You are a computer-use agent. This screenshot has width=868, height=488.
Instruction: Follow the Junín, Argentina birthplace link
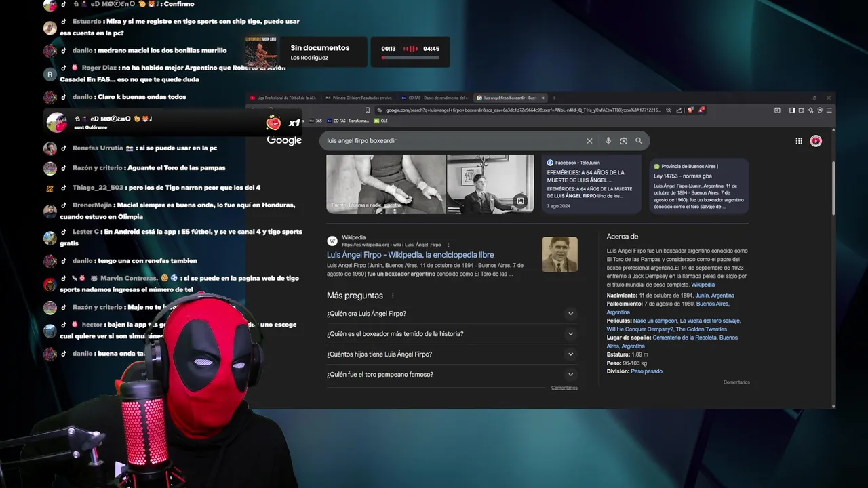[x=715, y=296]
